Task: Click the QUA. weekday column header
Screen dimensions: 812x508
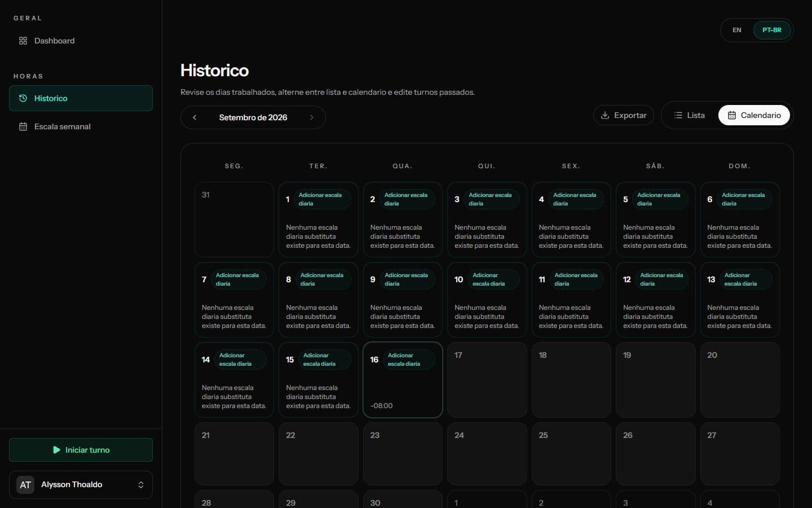Action: click(x=403, y=166)
